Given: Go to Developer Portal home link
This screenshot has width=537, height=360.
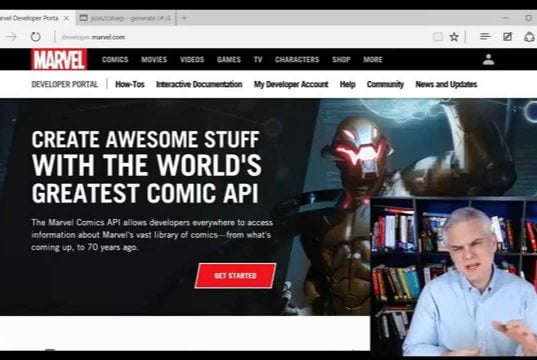Looking at the screenshot, I should click(x=65, y=84).
